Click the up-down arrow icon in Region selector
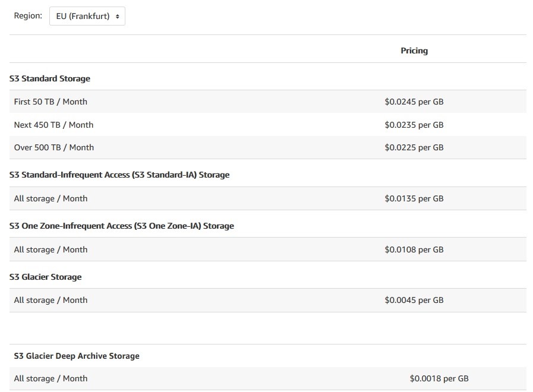 tap(117, 16)
